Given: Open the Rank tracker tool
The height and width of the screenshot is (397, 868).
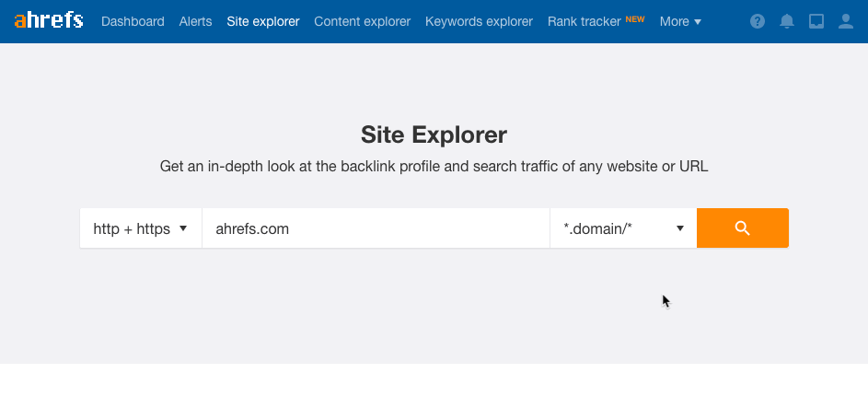Looking at the screenshot, I should coord(584,21).
